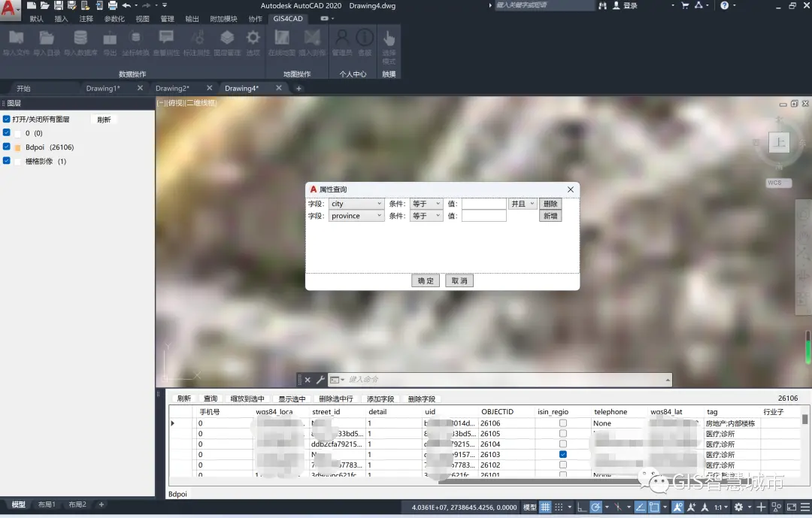Expand the quick access toolbar customize arrow

tap(165, 5)
